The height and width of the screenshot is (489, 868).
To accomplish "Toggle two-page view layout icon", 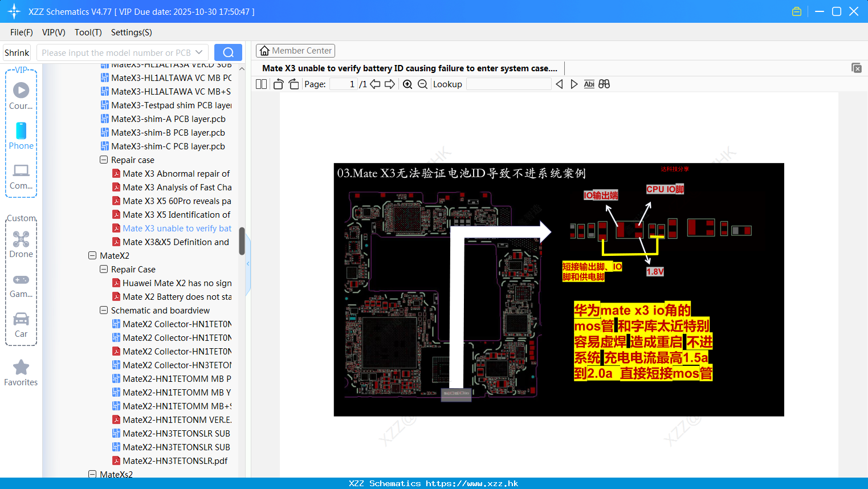I will (x=261, y=84).
